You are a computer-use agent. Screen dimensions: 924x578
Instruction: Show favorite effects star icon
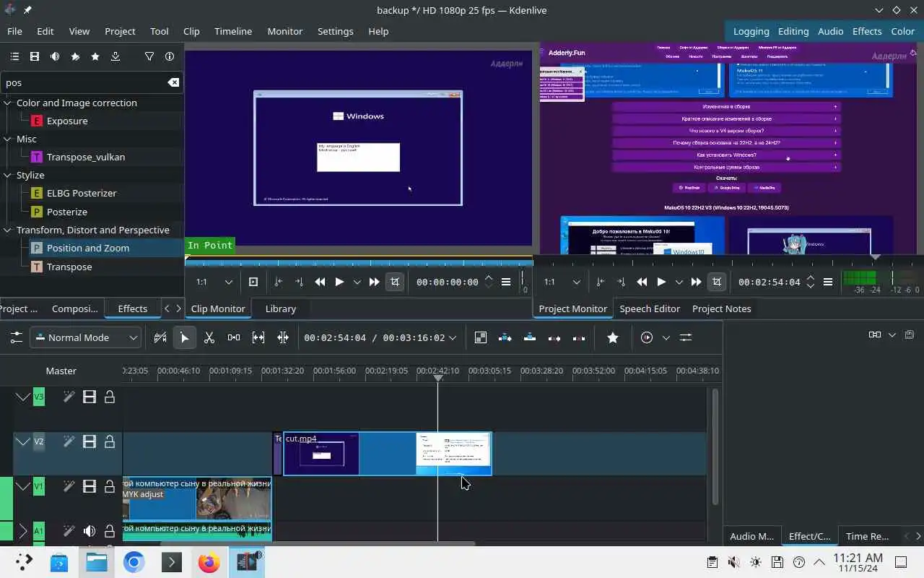(x=95, y=56)
